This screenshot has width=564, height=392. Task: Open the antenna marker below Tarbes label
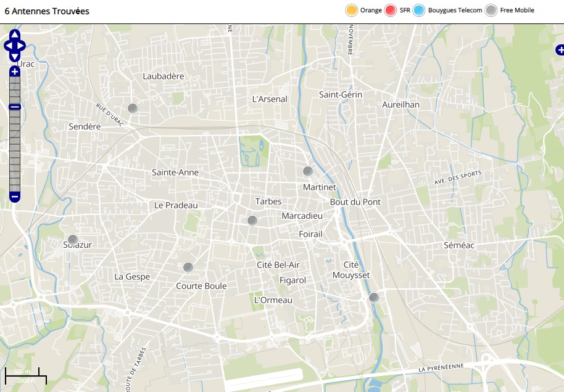pyautogui.click(x=252, y=221)
